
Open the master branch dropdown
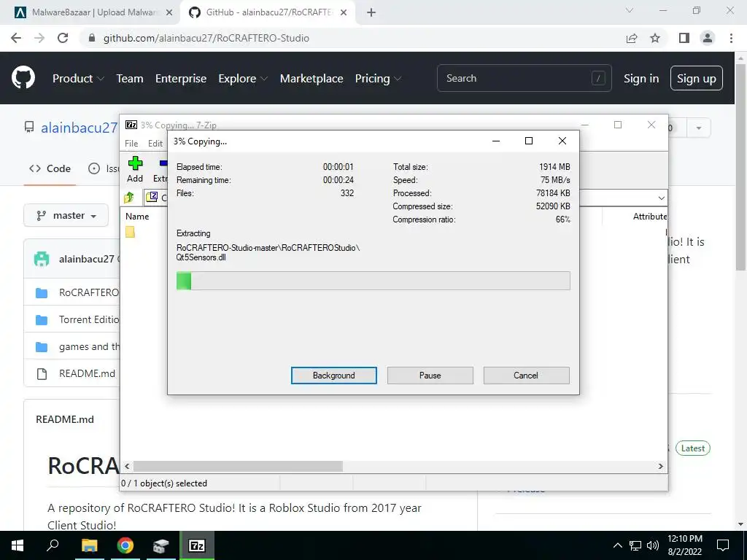pyautogui.click(x=66, y=216)
